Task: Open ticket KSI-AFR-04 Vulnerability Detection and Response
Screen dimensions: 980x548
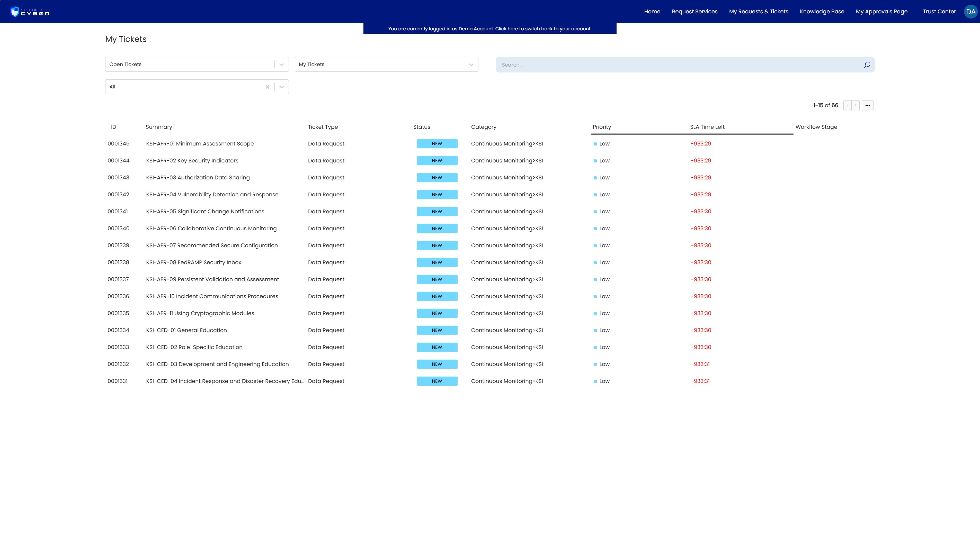Action: point(212,194)
